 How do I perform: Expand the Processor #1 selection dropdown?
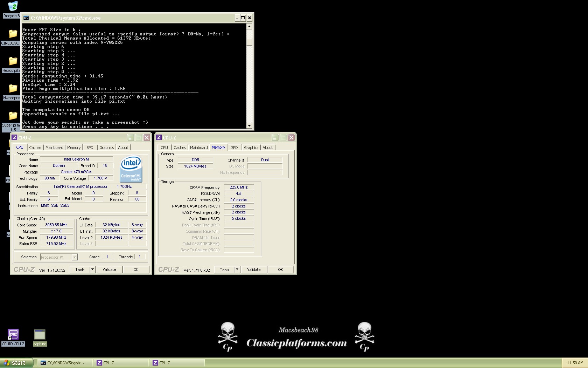[75, 257]
